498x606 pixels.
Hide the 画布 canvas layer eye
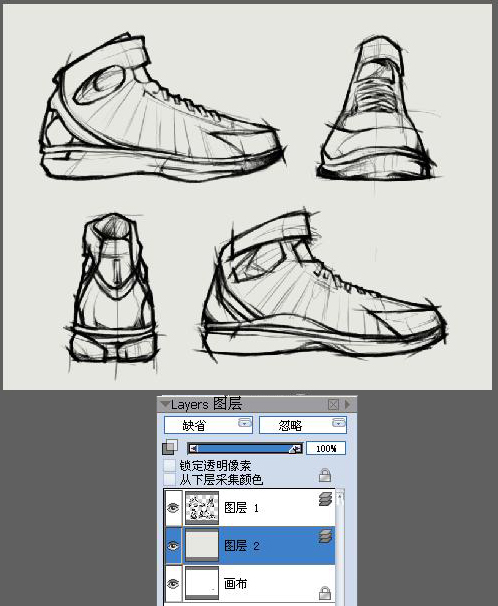tap(173, 583)
